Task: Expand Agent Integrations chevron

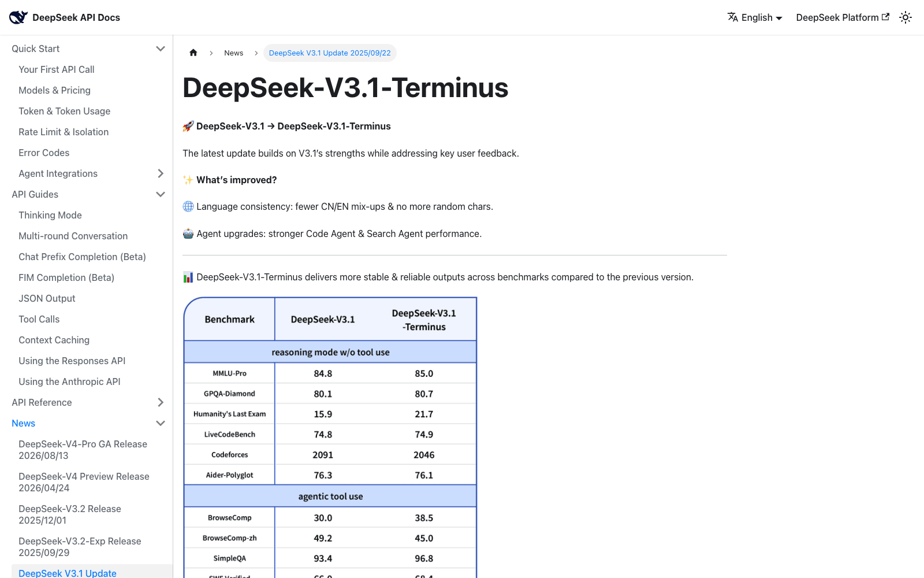Action: (x=161, y=173)
